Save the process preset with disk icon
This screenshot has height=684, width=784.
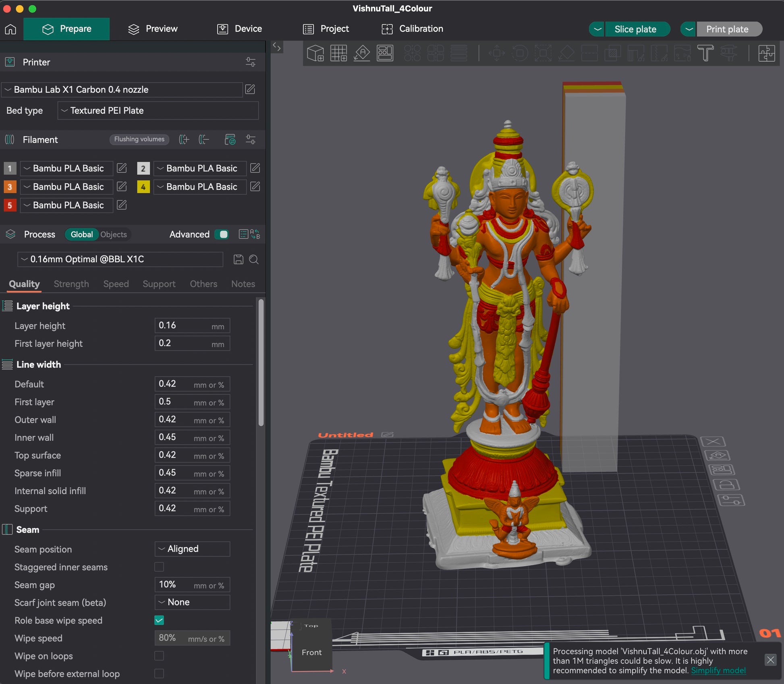[238, 259]
